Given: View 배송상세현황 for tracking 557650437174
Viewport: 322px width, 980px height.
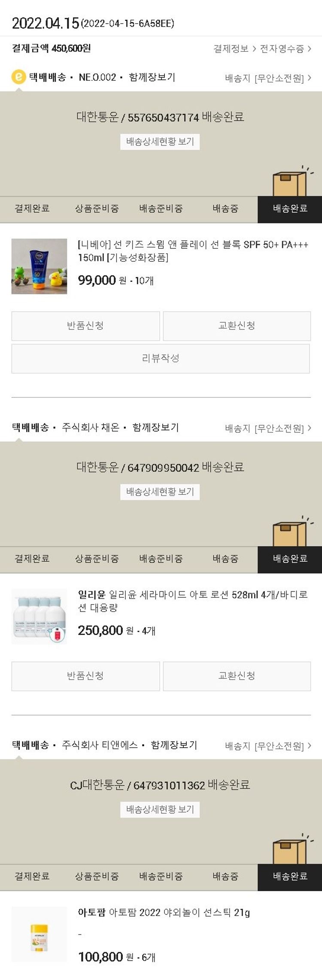Looking at the screenshot, I should coord(160,142).
